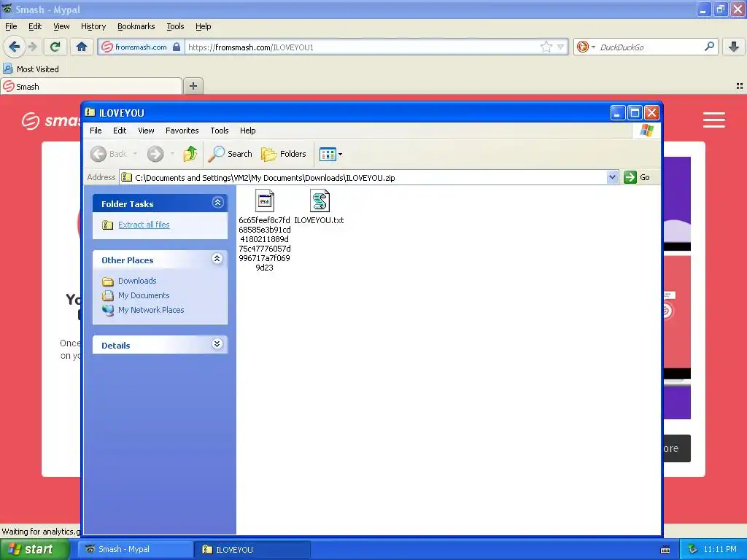Open Mypal History menu

point(93,26)
